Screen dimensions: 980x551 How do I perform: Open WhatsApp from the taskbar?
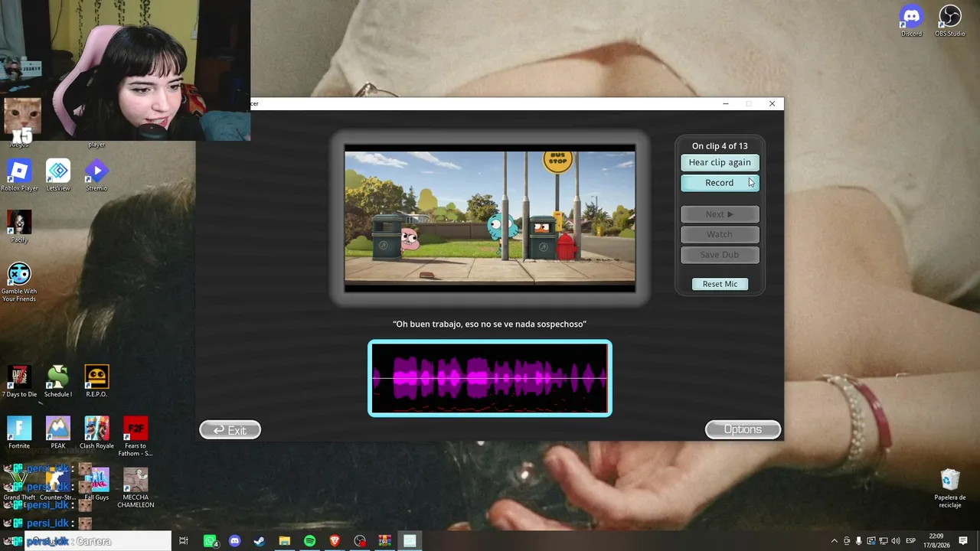pos(210,541)
